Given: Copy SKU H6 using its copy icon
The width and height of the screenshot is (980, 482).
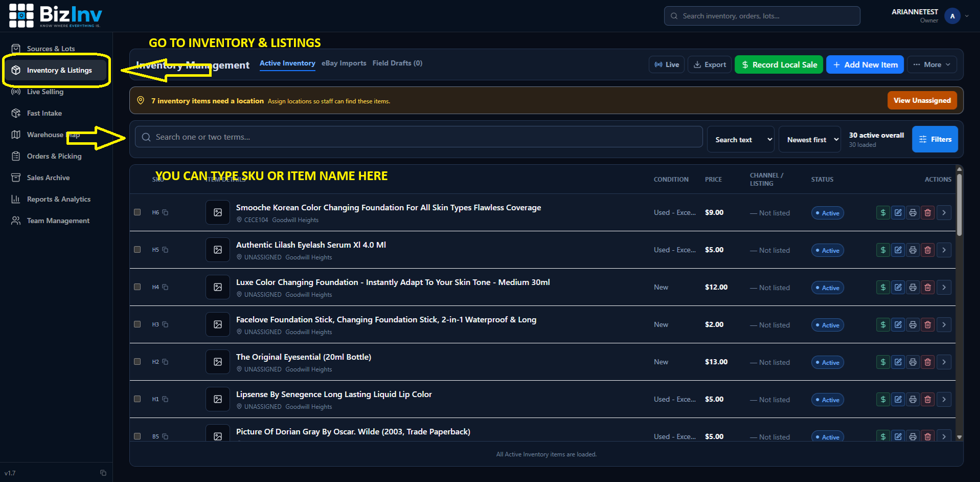Looking at the screenshot, I should pos(165,212).
